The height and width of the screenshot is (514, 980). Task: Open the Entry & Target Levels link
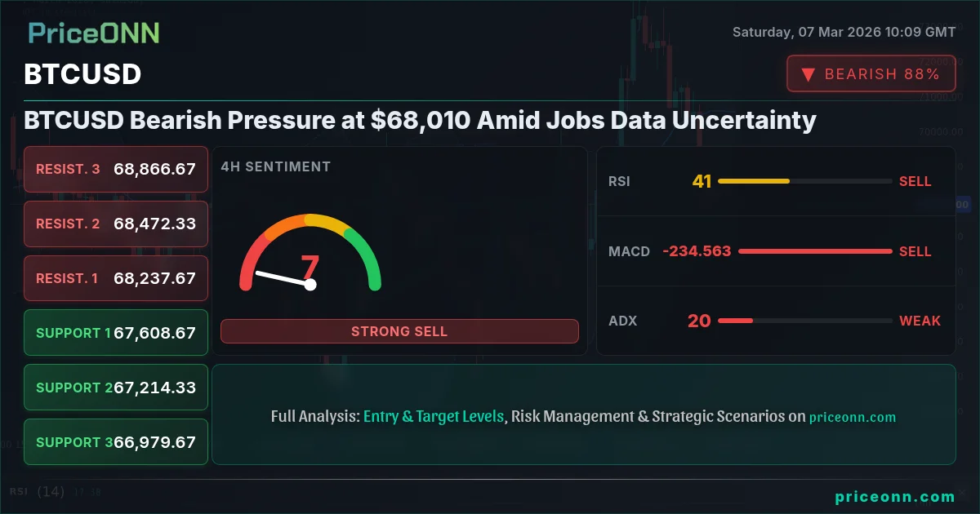coord(434,416)
